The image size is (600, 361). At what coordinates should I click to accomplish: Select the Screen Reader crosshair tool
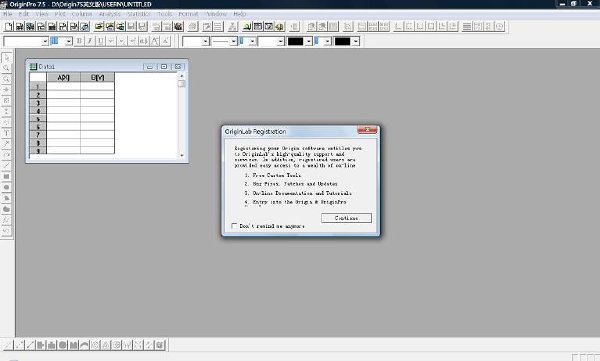pos(7,90)
